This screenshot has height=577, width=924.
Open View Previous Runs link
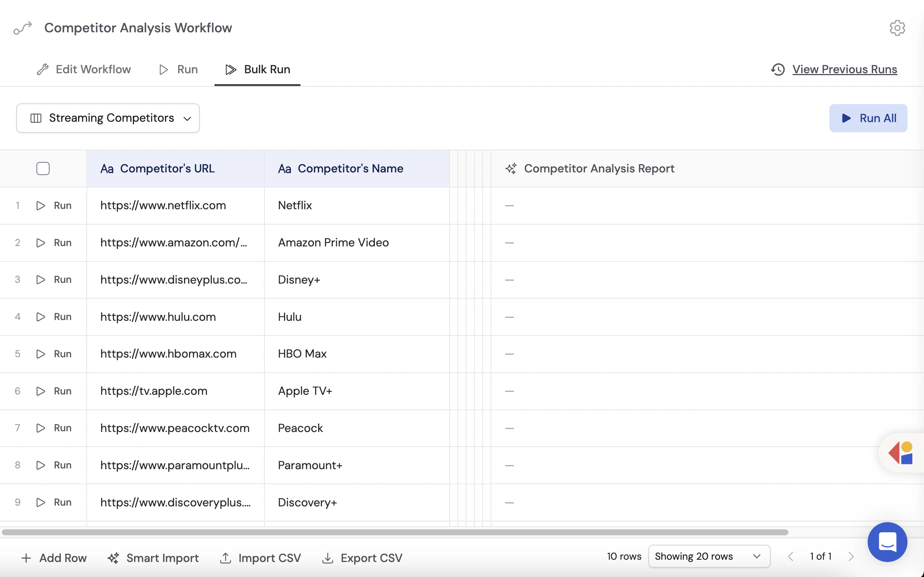[x=844, y=69]
